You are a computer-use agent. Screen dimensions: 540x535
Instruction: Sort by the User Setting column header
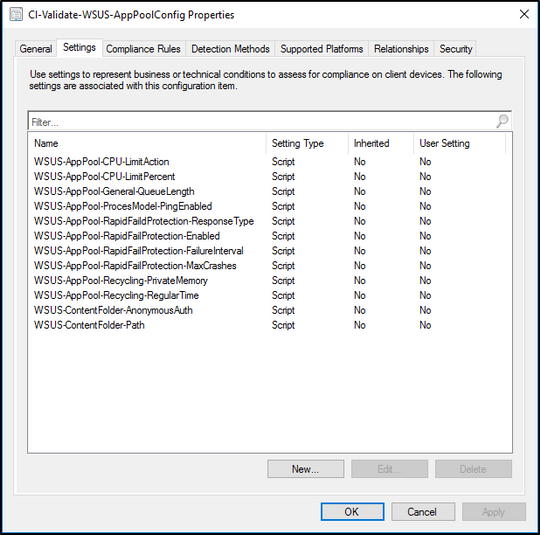point(460,143)
